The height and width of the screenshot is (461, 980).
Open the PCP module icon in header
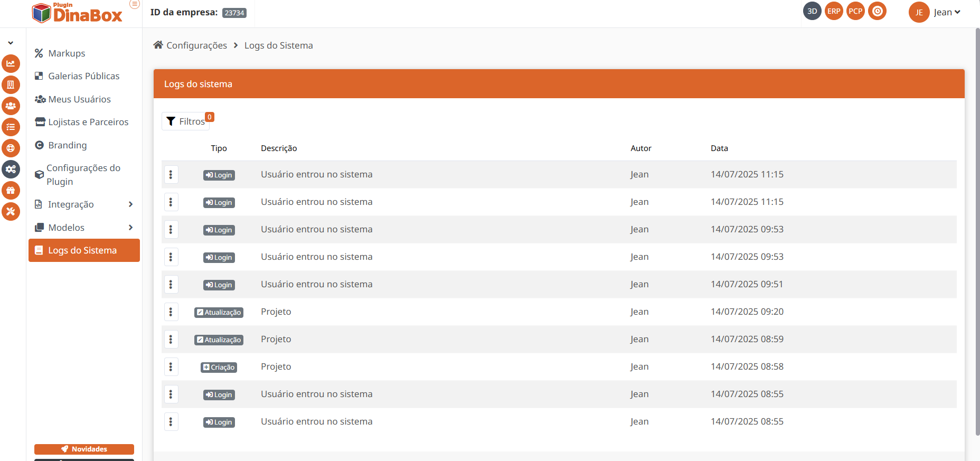click(x=855, y=11)
